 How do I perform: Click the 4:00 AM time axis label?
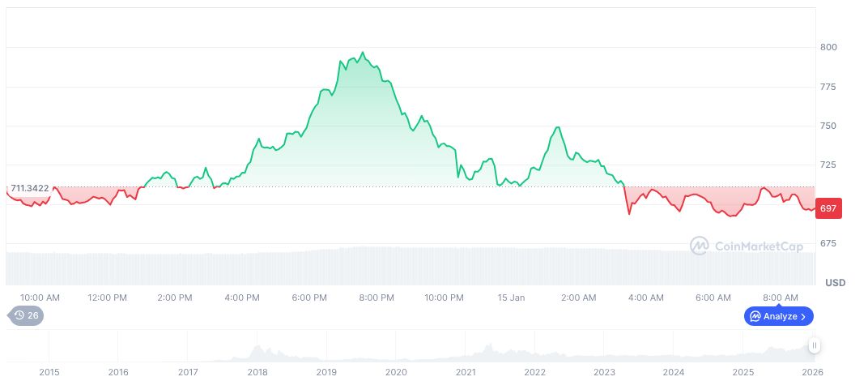646,298
